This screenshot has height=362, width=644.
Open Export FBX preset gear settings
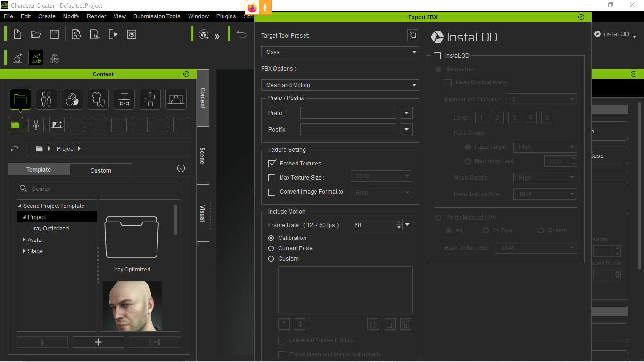coord(413,35)
